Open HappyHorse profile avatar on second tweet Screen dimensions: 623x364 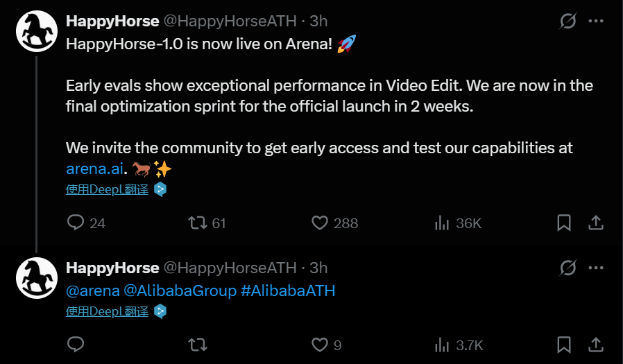pyautogui.click(x=36, y=278)
